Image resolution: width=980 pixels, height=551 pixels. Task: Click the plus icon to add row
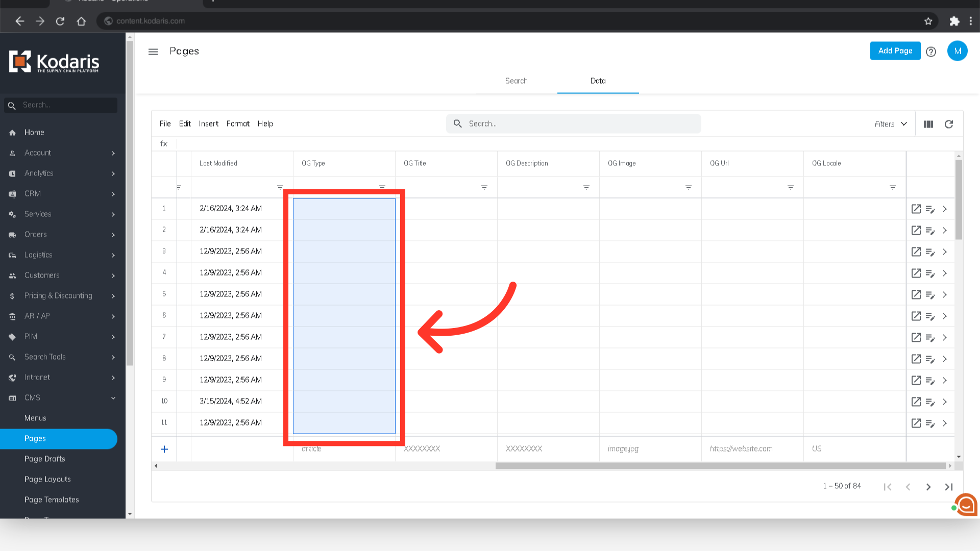coord(164,449)
